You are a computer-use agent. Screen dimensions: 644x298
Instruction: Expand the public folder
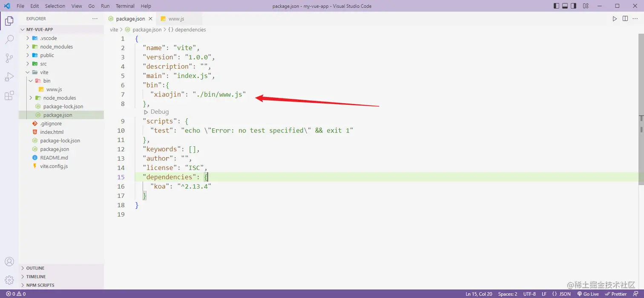click(x=61, y=55)
